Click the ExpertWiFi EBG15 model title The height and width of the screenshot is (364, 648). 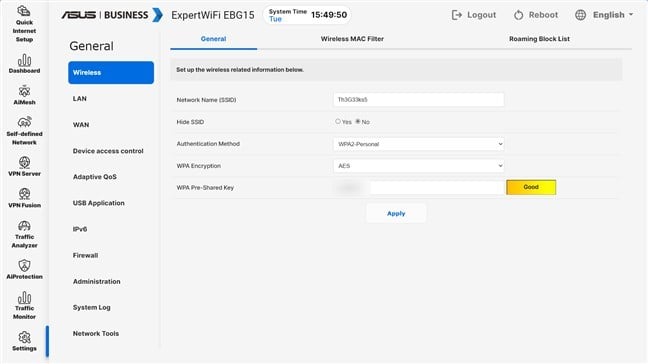tap(213, 15)
